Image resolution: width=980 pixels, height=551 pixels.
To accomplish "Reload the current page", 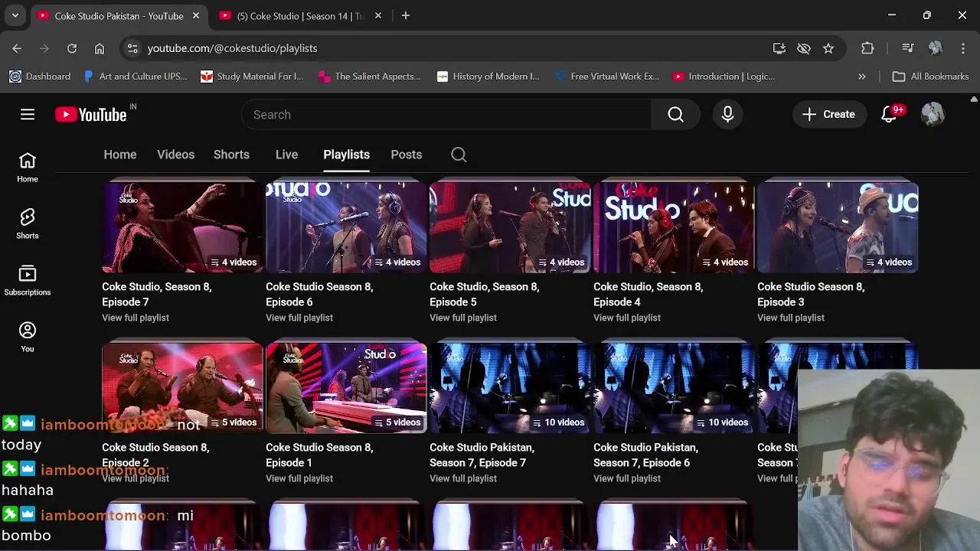I will [x=72, y=48].
